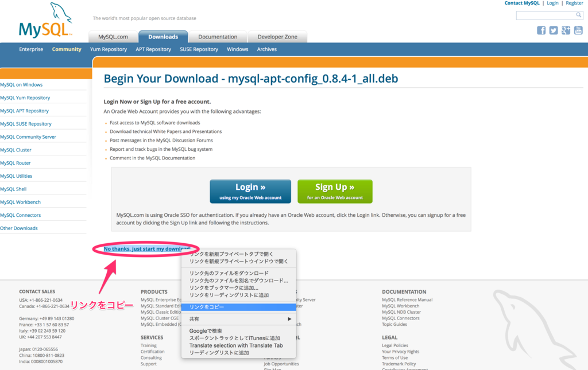Viewport: 588px width, 370px height.
Task: Choose リンクを新規プライベートウインドウで開く
Action: click(x=238, y=262)
